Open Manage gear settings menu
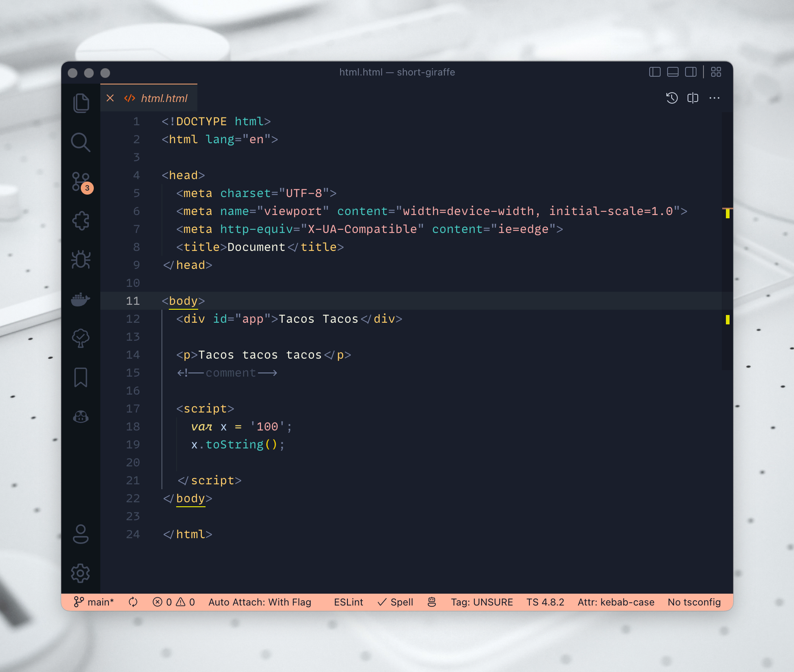 81,573
